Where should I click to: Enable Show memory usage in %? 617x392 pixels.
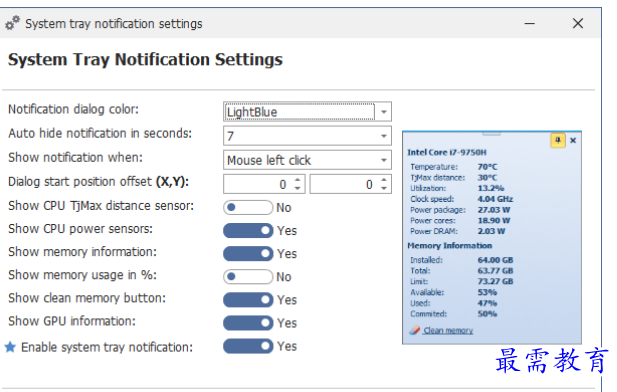pyautogui.click(x=248, y=277)
